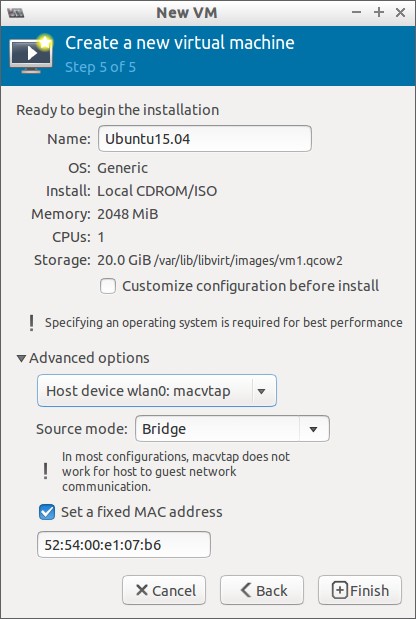
Task: Cancel the virtual machine creation
Action: [x=164, y=591]
